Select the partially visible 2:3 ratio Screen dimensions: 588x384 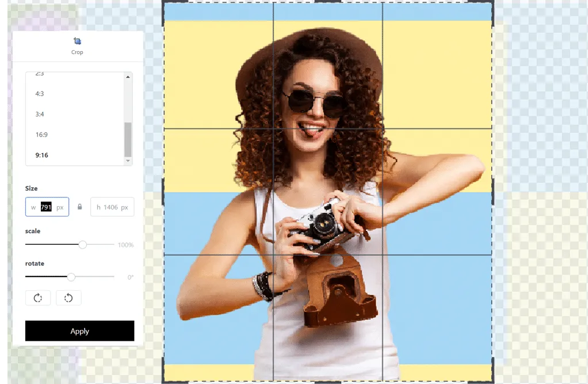click(x=40, y=75)
